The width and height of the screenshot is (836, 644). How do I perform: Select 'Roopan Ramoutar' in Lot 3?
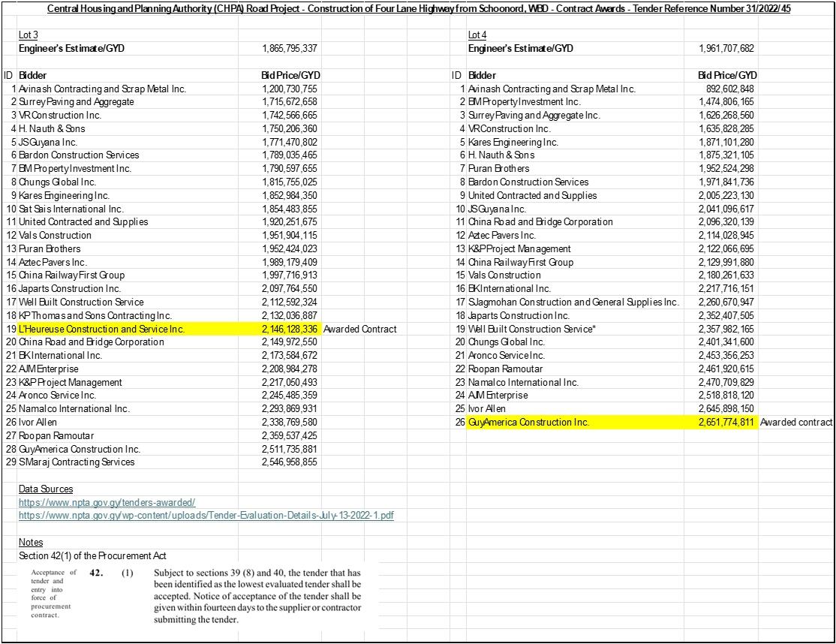pyautogui.click(x=56, y=435)
